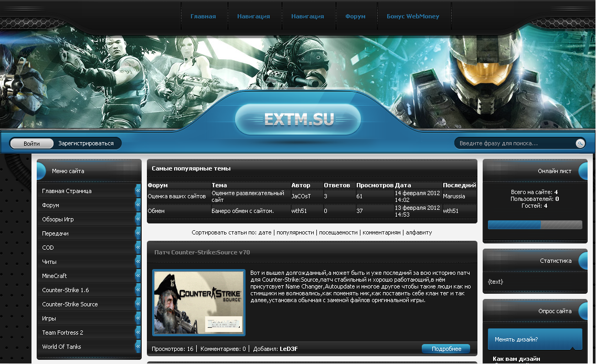The height and width of the screenshot is (364, 596).
Task: Click the online users progress bar
Action: tap(535, 224)
